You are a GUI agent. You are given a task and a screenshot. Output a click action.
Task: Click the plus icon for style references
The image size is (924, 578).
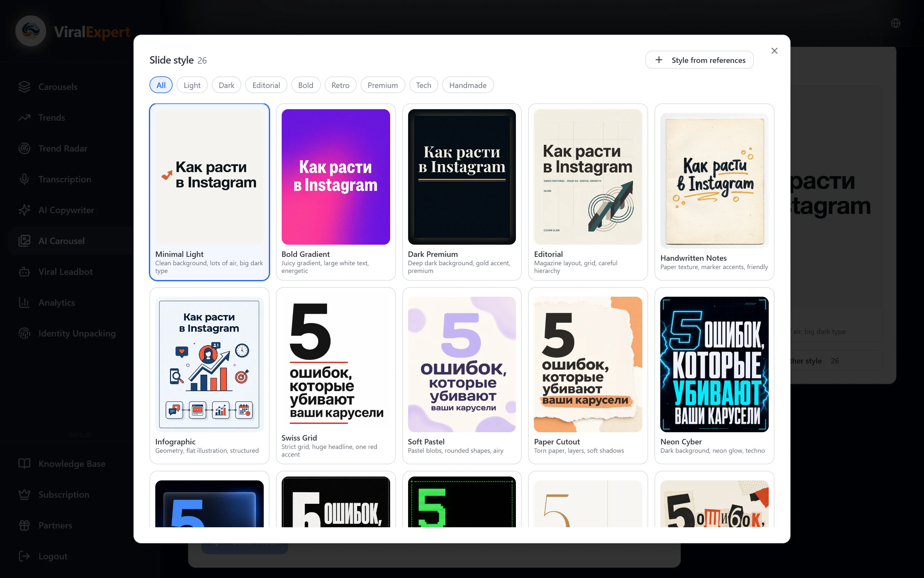pyautogui.click(x=659, y=60)
